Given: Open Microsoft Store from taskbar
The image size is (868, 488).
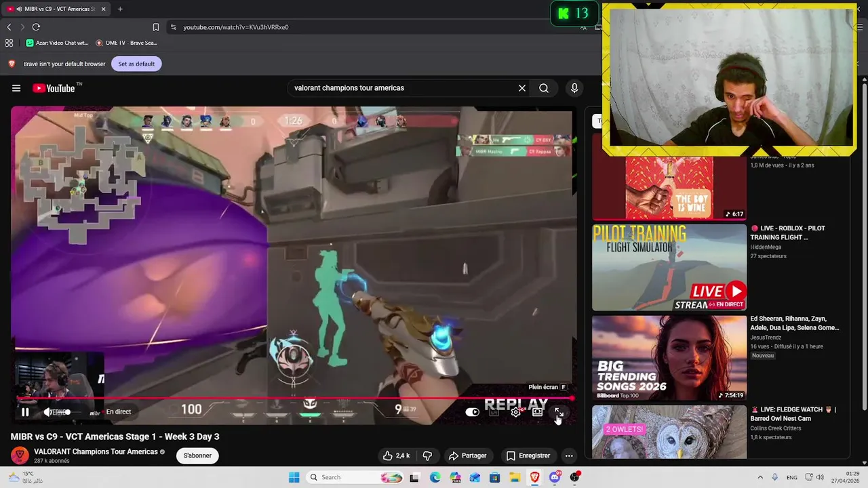Looking at the screenshot, I should point(495,477).
